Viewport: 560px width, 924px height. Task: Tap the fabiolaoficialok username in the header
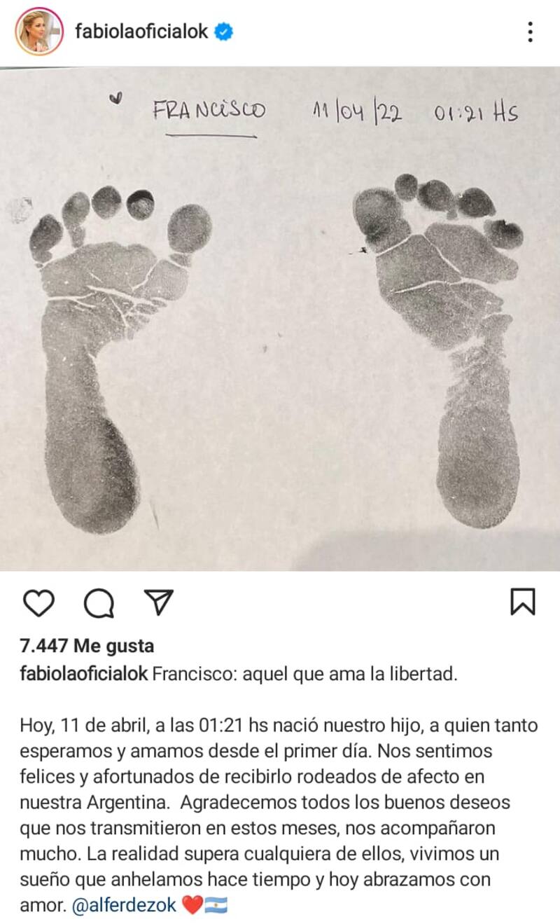[141, 32]
